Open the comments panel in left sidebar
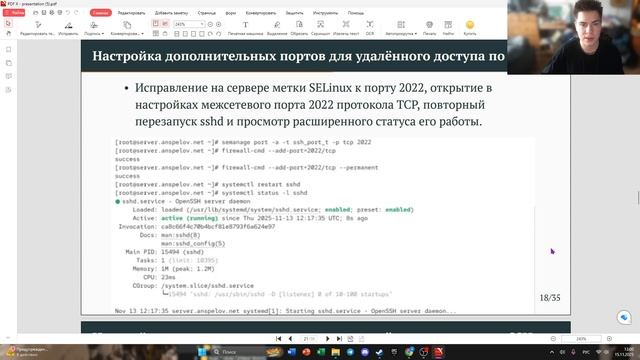This screenshot has height=360, width=640. (9, 76)
